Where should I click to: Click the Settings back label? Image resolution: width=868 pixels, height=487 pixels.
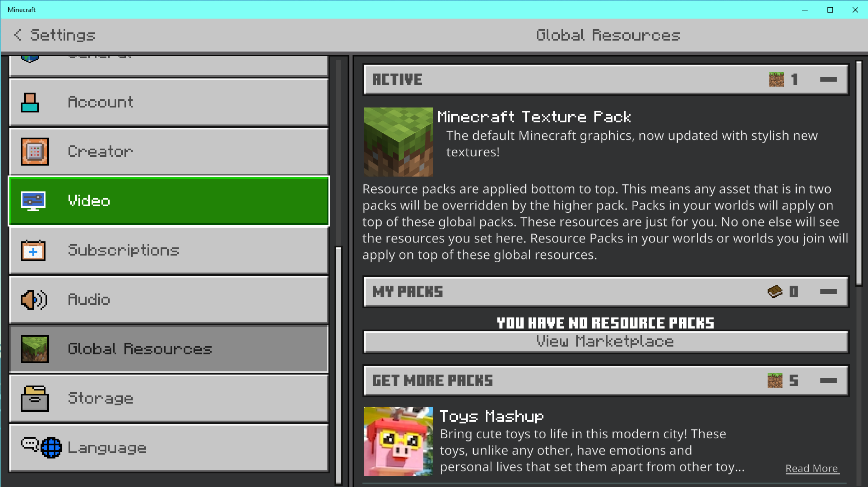(63, 35)
